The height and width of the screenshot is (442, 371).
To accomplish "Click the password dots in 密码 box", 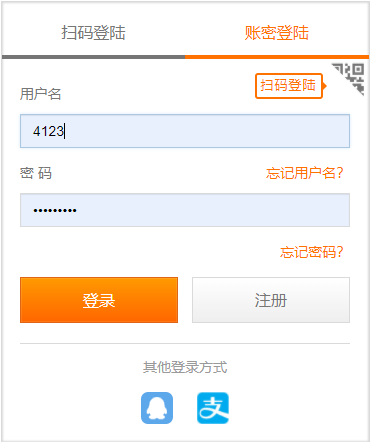I will coord(55,210).
